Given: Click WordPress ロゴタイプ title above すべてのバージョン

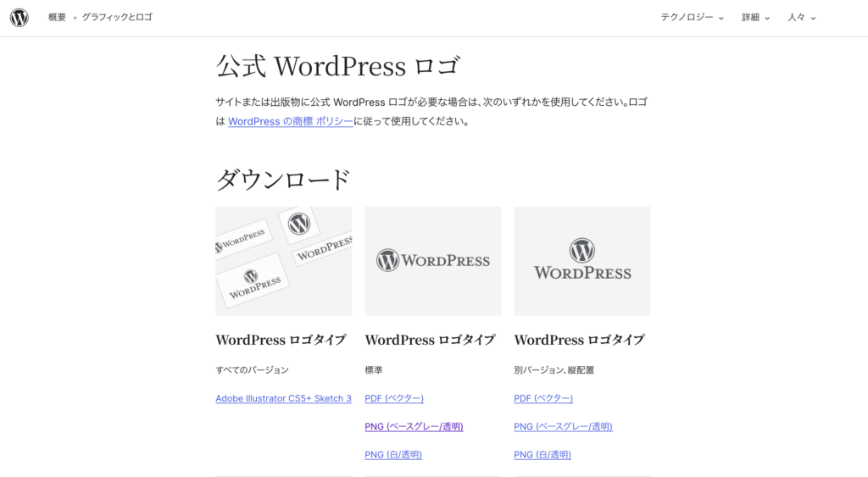Looking at the screenshot, I should pyautogui.click(x=281, y=340).
